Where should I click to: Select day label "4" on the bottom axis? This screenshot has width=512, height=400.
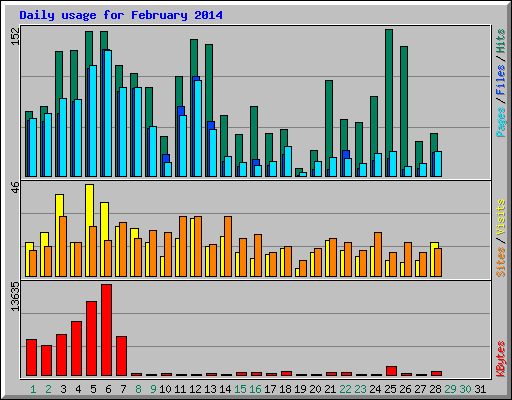point(78,389)
